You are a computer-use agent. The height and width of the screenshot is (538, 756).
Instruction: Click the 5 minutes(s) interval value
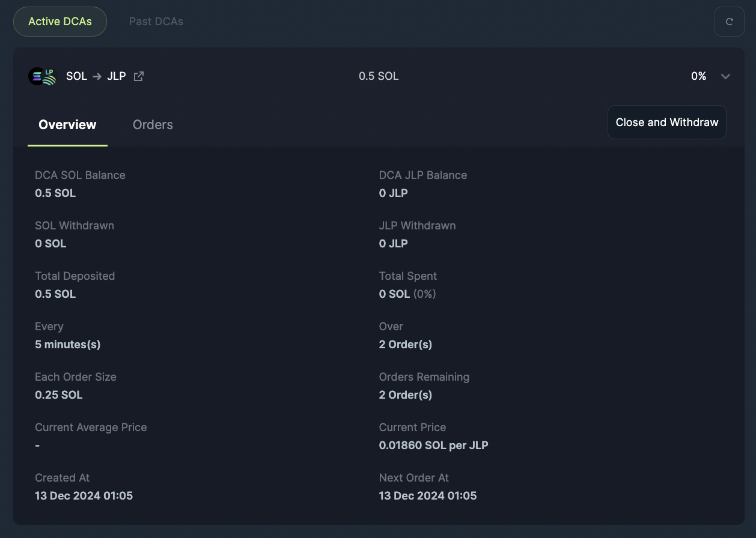point(68,345)
